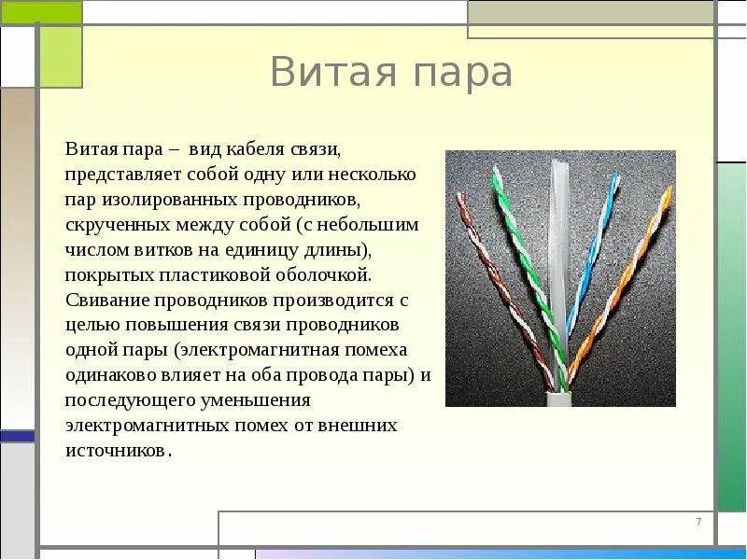Click the slide number "7"

pos(698,522)
